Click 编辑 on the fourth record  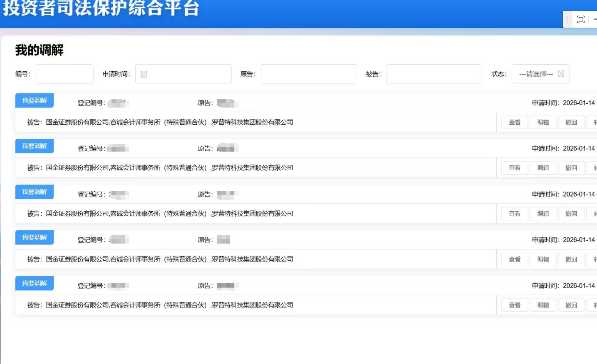pyautogui.click(x=543, y=259)
